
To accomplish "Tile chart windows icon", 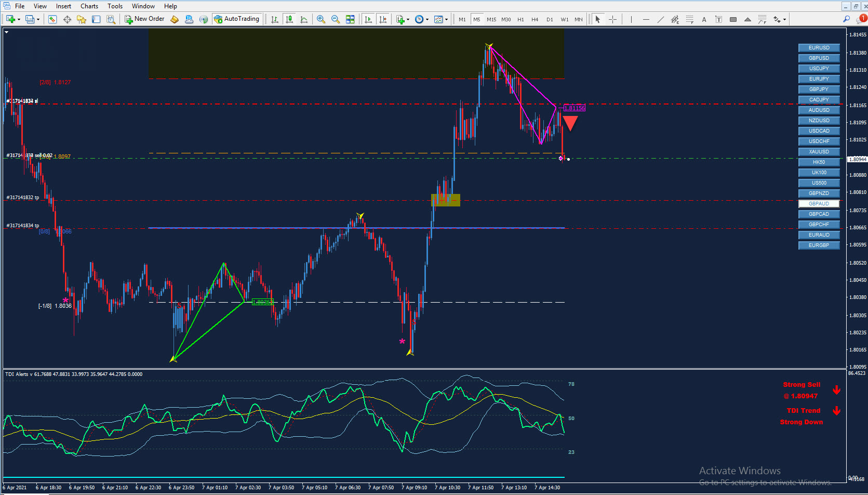I will pos(350,19).
